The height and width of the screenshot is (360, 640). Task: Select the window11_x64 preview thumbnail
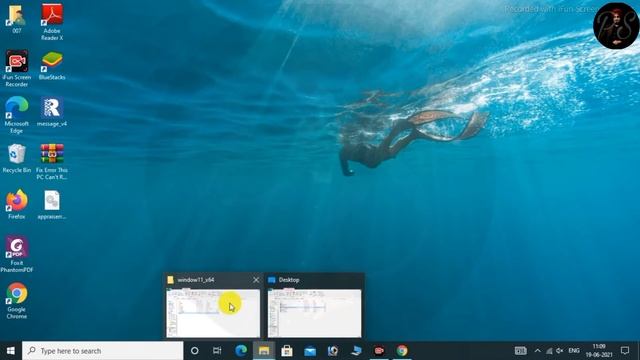[x=213, y=313]
